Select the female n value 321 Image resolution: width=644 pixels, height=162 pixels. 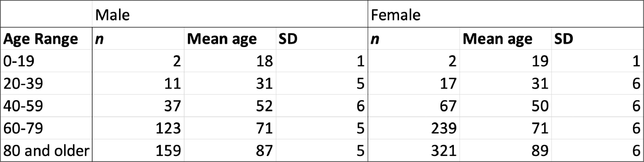pyautogui.click(x=444, y=151)
